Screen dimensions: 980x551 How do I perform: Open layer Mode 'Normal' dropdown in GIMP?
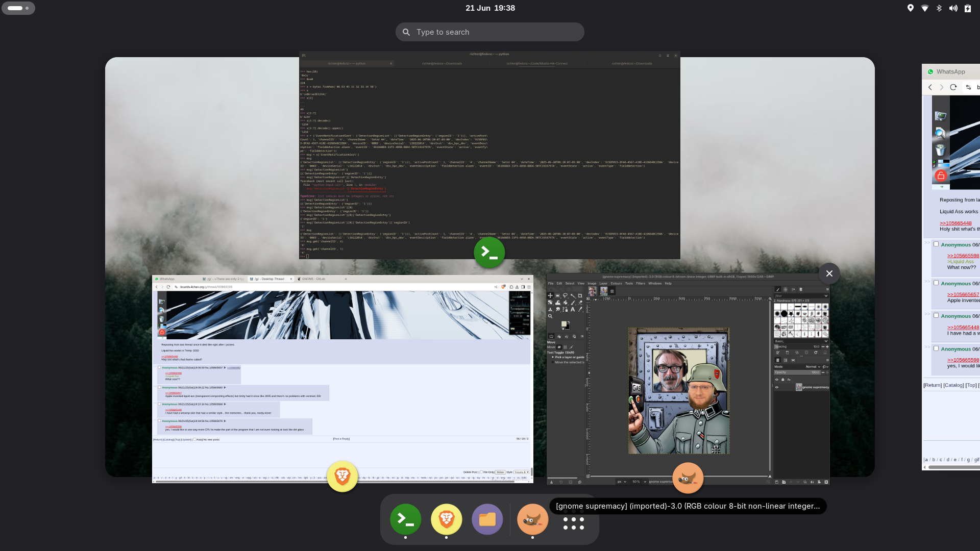point(813,367)
